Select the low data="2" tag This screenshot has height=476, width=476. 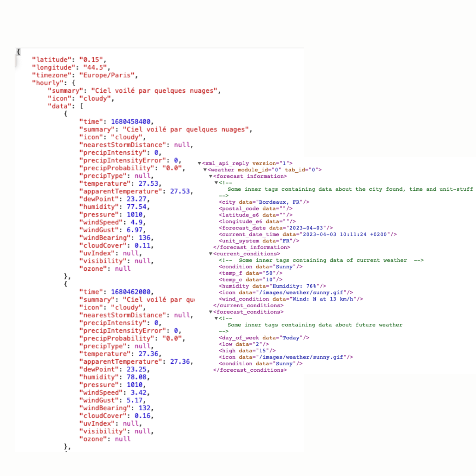coord(244,344)
